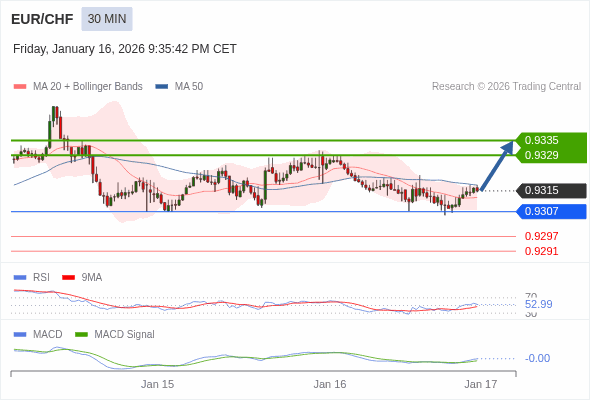Click the MA 50 legend swatch
Screen dimensions: 590x400
coord(162,87)
